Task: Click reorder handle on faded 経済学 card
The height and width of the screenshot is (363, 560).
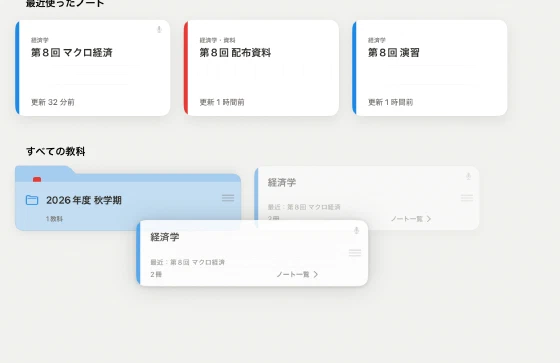Action: (466, 198)
